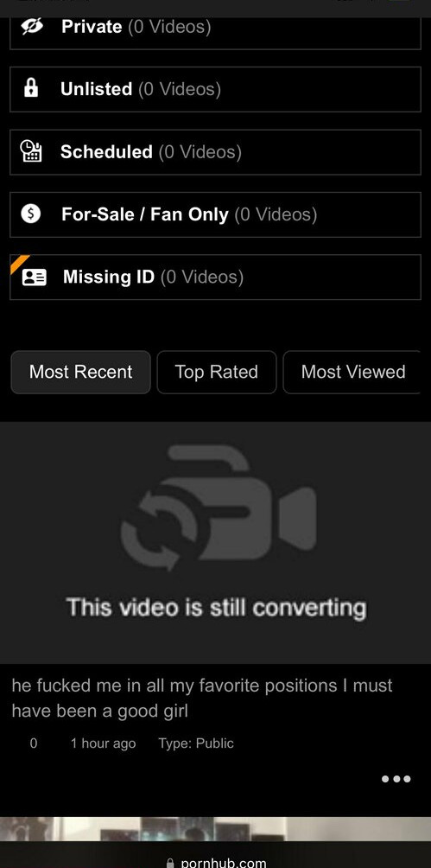Select the For-Sale / Fan Only label

pyautogui.click(x=145, y=214)
